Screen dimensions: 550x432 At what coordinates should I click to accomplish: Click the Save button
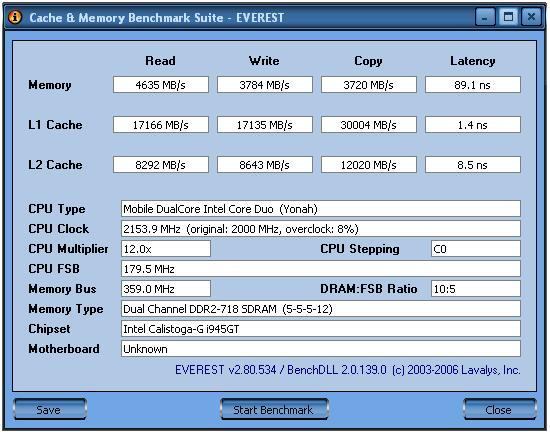(49, 409)
